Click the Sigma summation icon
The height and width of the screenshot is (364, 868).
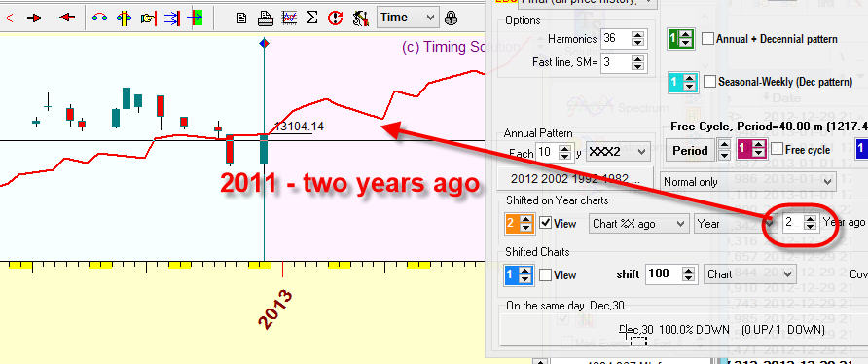(311, 18)
